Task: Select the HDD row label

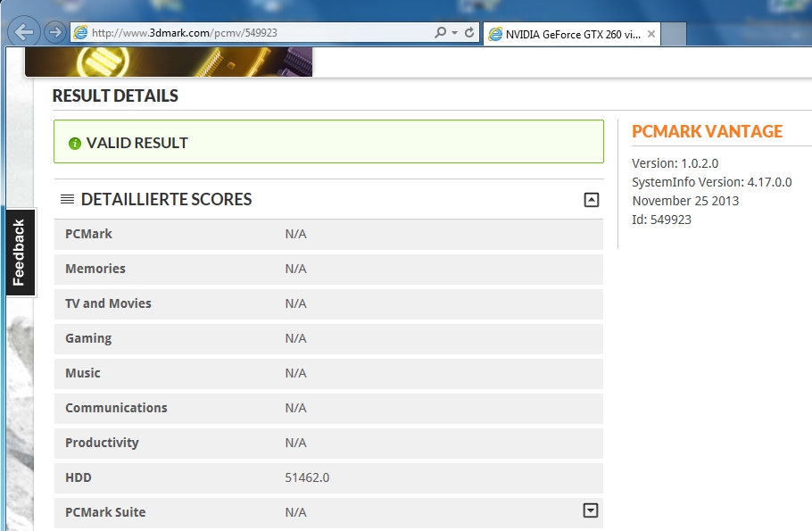Action: (x=79, y=477)
